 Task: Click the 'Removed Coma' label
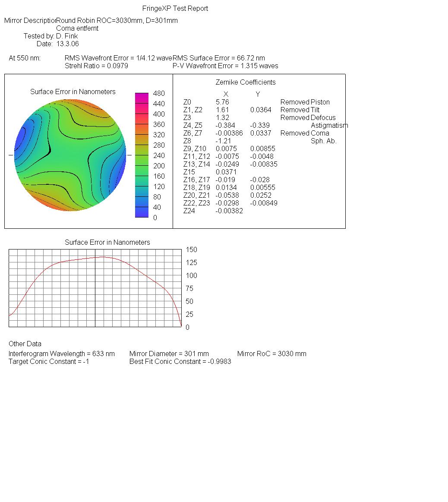click(x=305, y=133)
